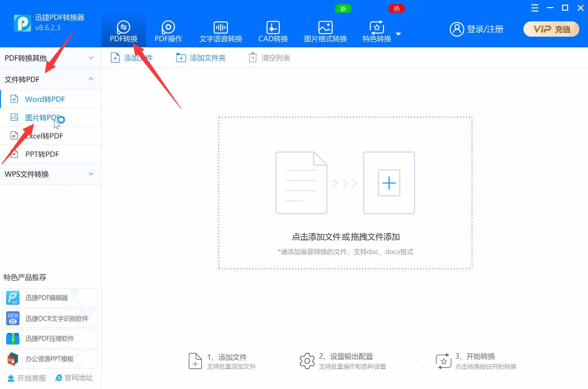Click the trash can icon

[x=253, y=58]
